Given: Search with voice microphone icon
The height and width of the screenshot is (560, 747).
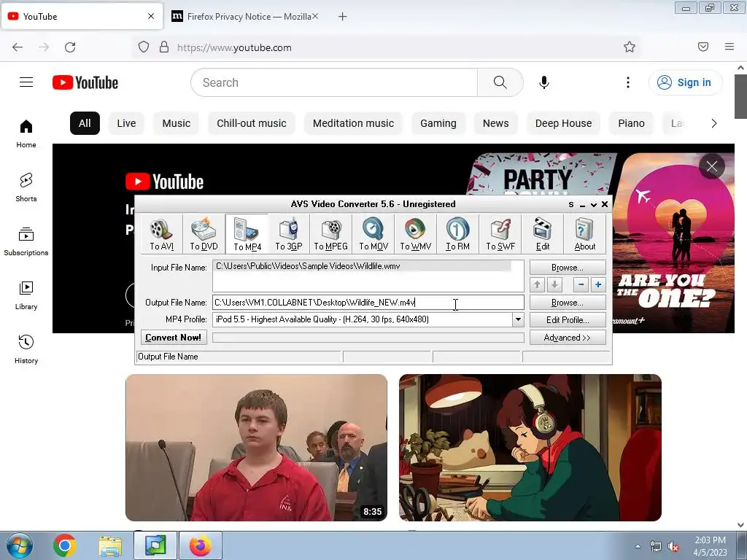Looking at the screenshot, I should (x=543, y=82).
